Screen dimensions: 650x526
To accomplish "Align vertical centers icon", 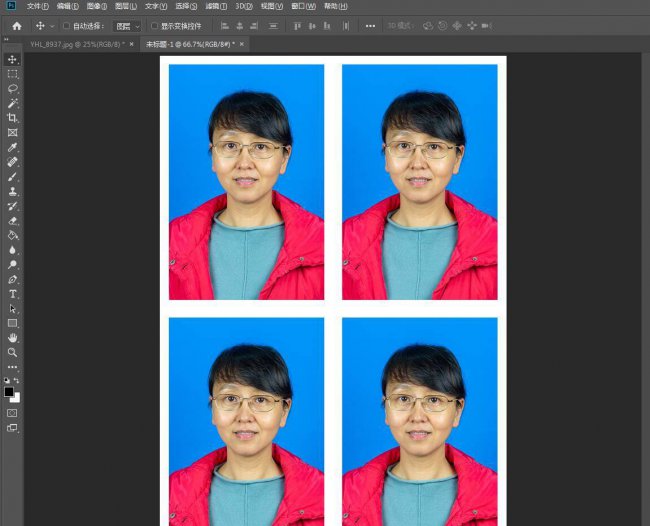I will pos(312,26).
